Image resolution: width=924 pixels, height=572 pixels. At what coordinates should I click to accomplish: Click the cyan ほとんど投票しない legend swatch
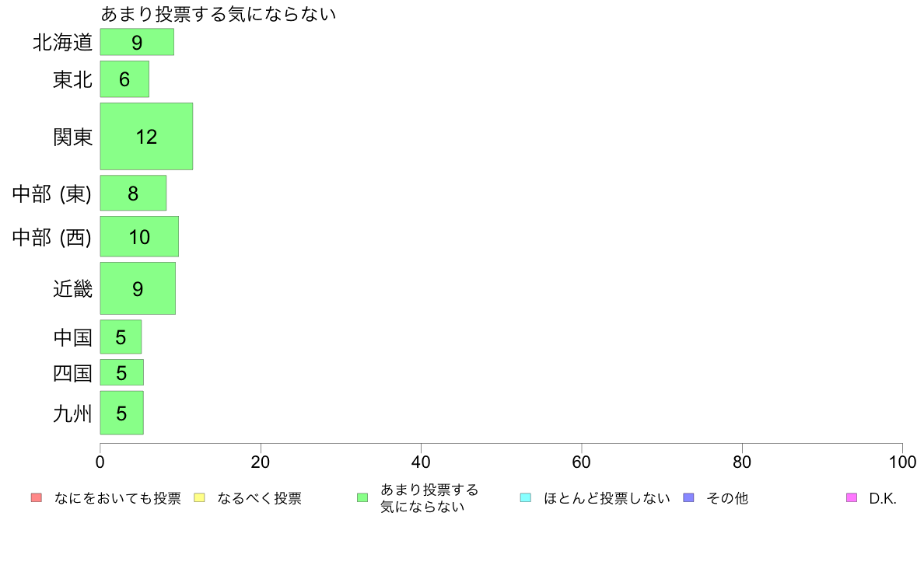(526, 497)
